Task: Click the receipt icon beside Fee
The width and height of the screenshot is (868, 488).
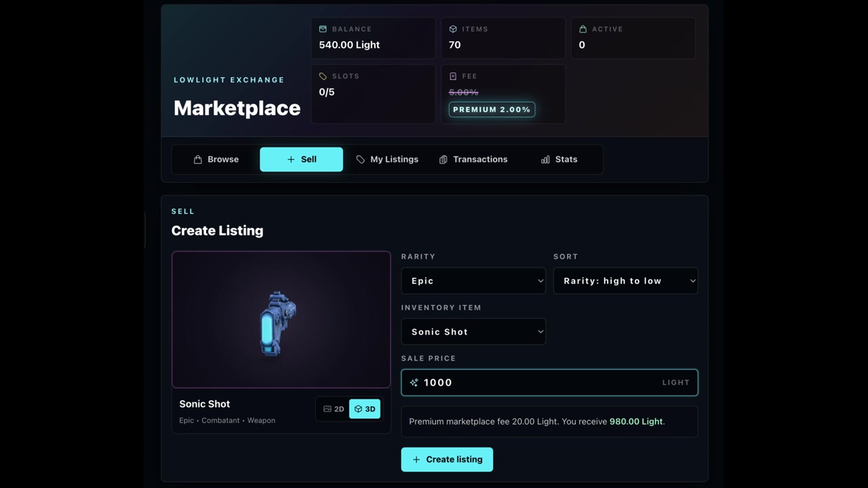Action: pyautogui.click(x=453, y=76)
